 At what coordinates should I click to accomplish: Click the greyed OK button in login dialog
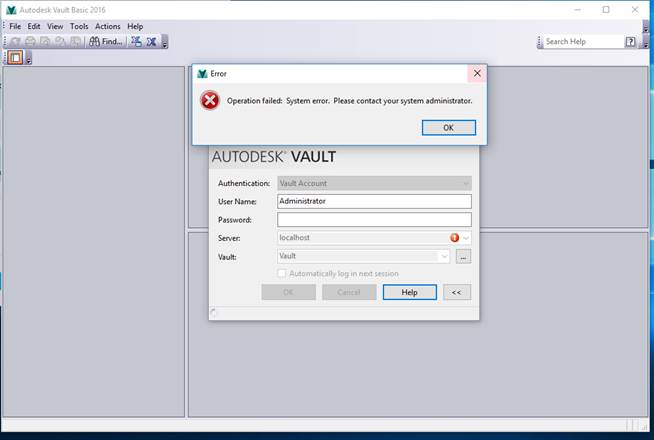(288, 292)
